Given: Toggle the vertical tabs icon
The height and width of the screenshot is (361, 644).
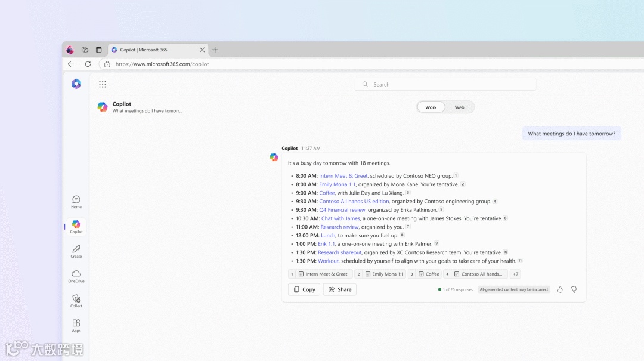Looking at the screenshot, I should pyautogui.click(x=98, y=50).
